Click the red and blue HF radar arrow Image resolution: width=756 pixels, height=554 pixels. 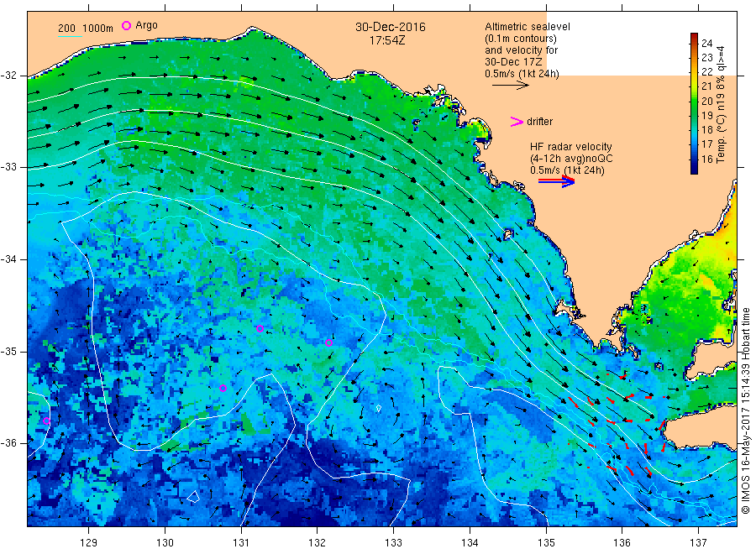[556, 181]
